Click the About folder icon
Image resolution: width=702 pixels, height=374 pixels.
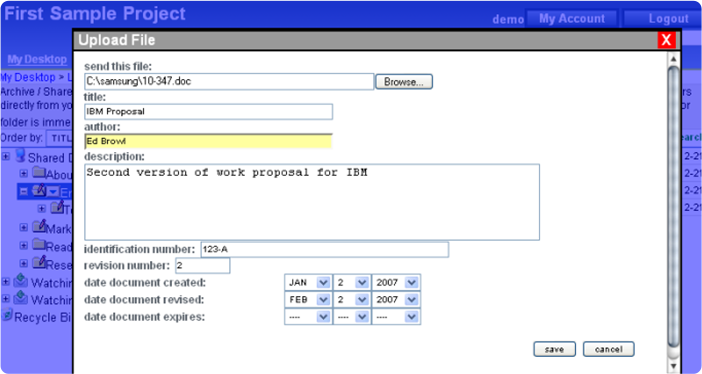39,172
